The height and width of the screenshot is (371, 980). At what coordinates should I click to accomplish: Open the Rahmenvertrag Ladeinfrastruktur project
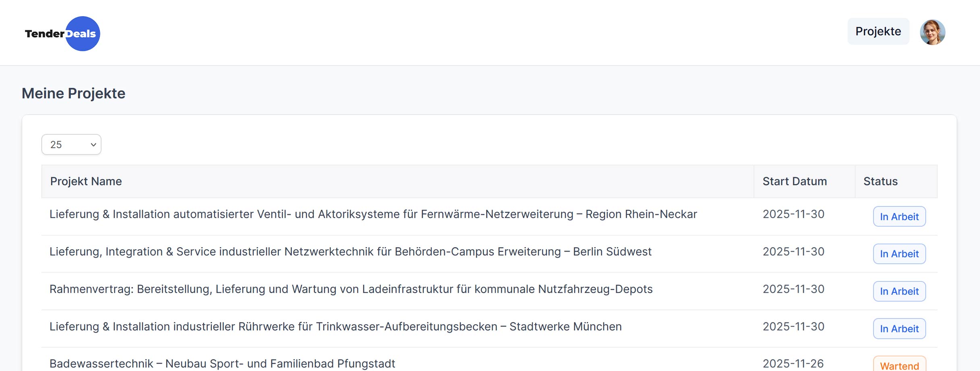[351, 289]
